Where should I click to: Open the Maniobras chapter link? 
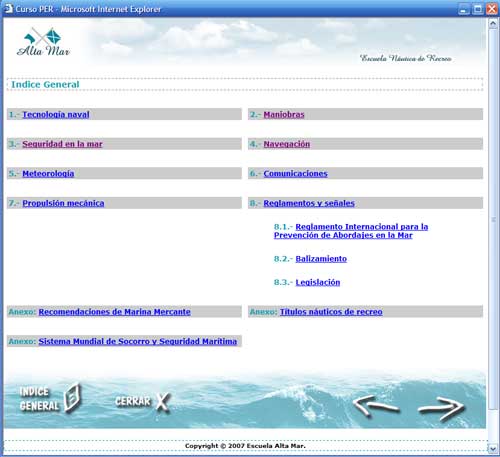[x=284, y=114]
